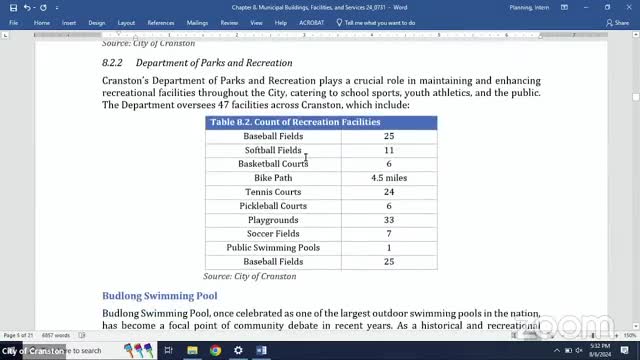The width and height of the screenshot is (640, 360).
Task: Open the File menu
Action: pyautogui.click(x=13, y=23)
